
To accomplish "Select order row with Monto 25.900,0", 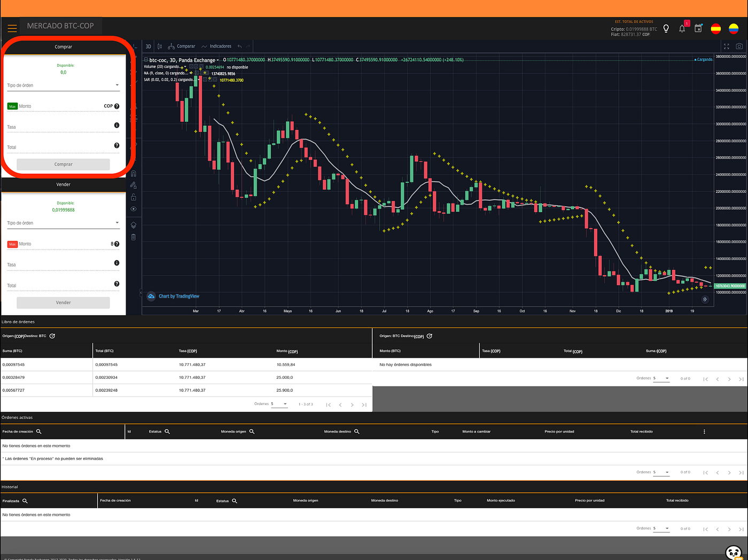I will (186, 390).
